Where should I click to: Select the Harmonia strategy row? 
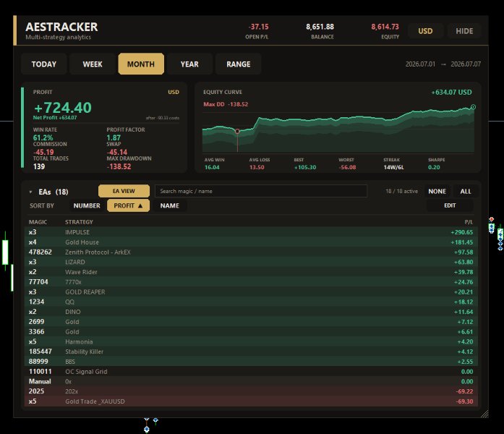tap(251, 341)
